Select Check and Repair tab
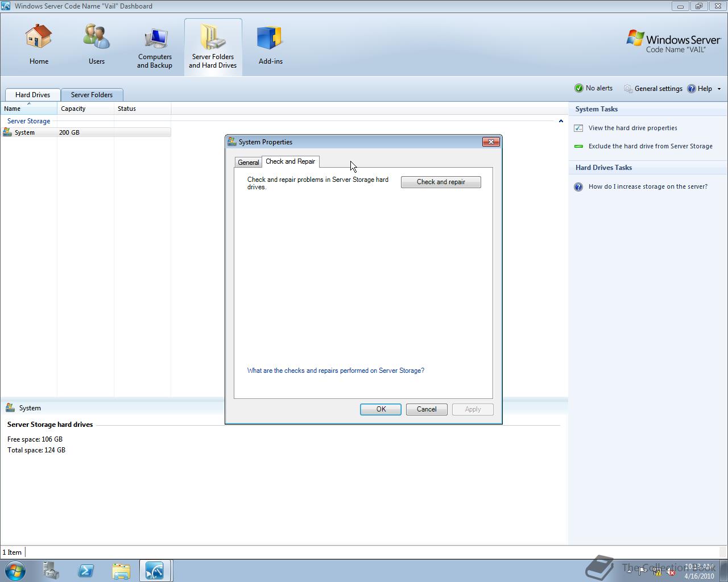Viewport: 728px width, 582px height. point(290,161)
